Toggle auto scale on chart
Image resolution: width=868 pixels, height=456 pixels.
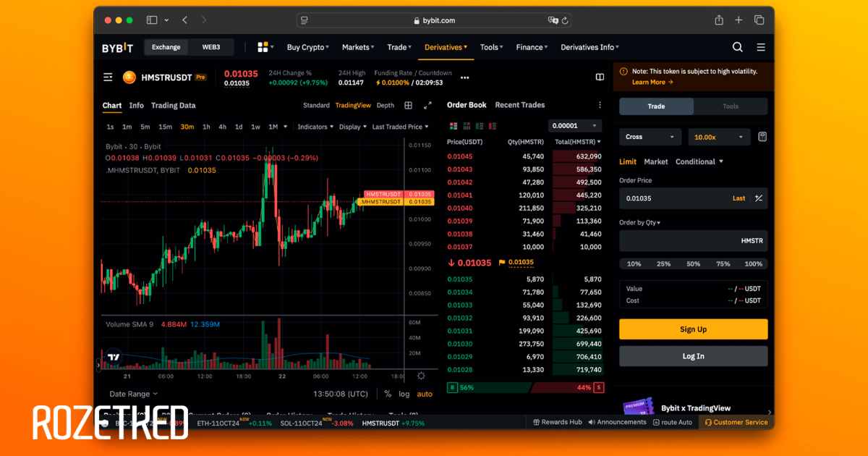point(425,394)
